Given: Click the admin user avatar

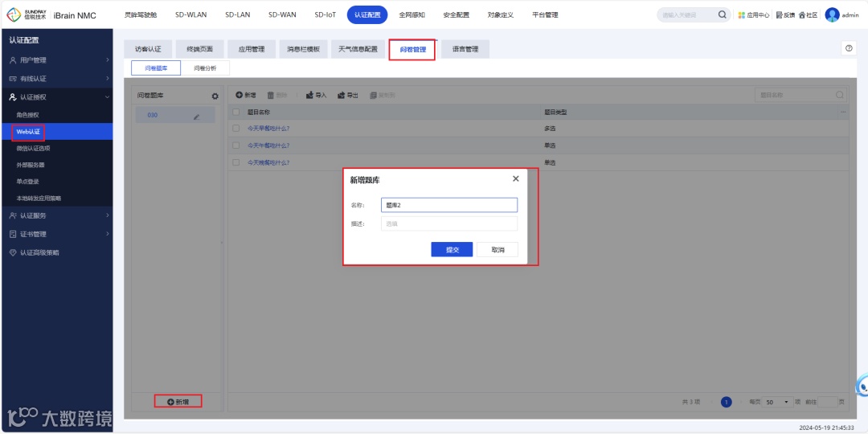Looking at the screenshot, I should (832, 15).
